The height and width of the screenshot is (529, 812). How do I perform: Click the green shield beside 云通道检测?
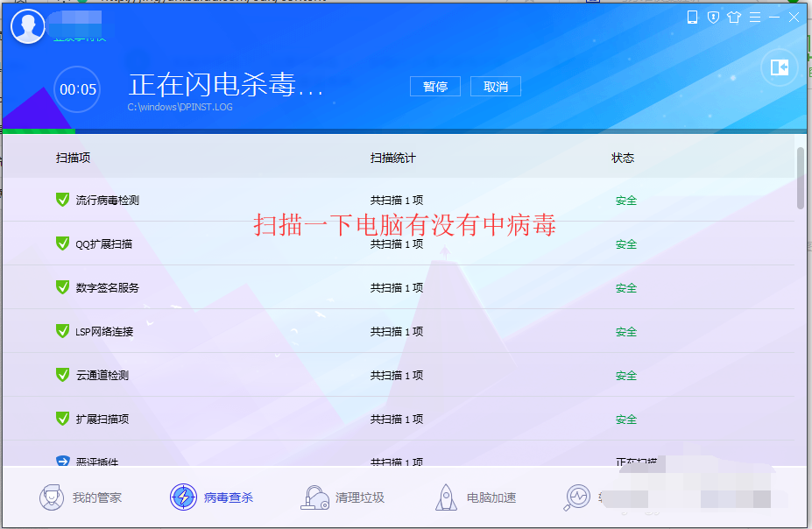click(x=63, y=375)
